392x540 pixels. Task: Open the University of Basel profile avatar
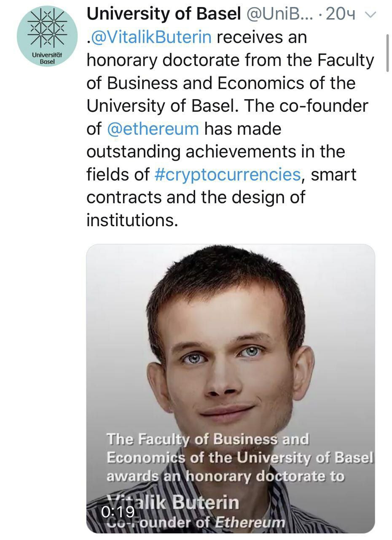(x=47, y=36)
